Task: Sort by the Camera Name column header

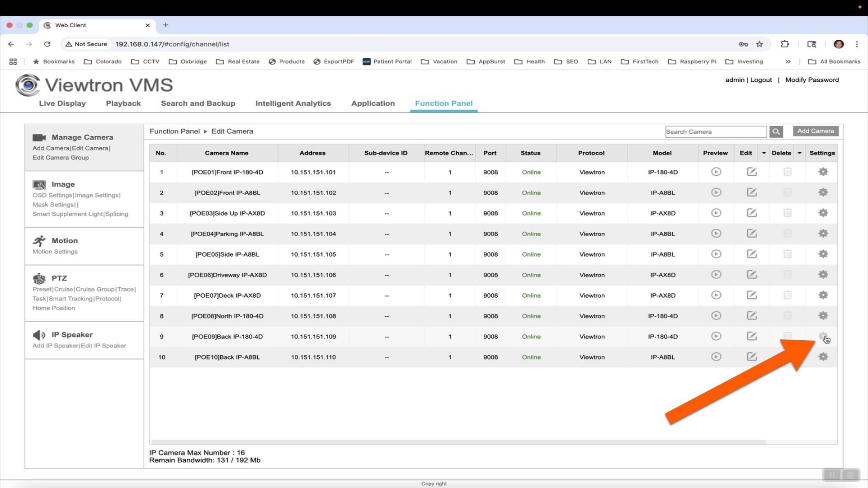Action: (226, 153)
